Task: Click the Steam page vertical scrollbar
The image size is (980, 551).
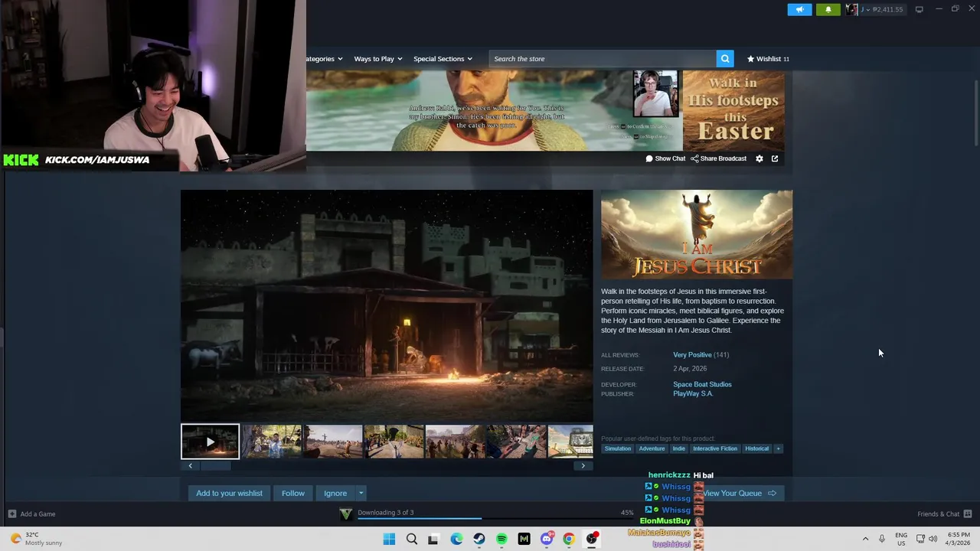Action: coord(976,112)
